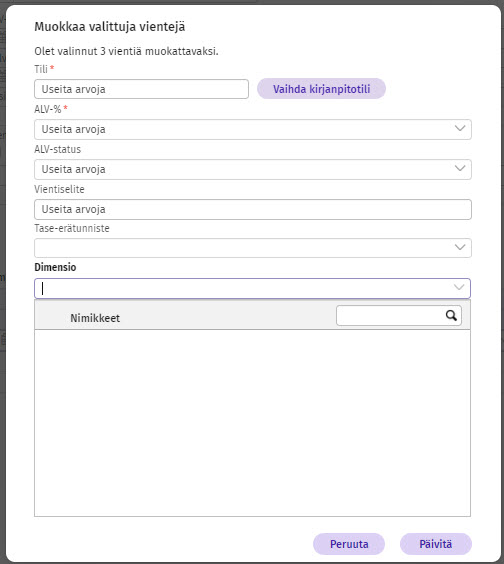
Task: Click the ALV-status field label
Action: [x=58, y=149]
